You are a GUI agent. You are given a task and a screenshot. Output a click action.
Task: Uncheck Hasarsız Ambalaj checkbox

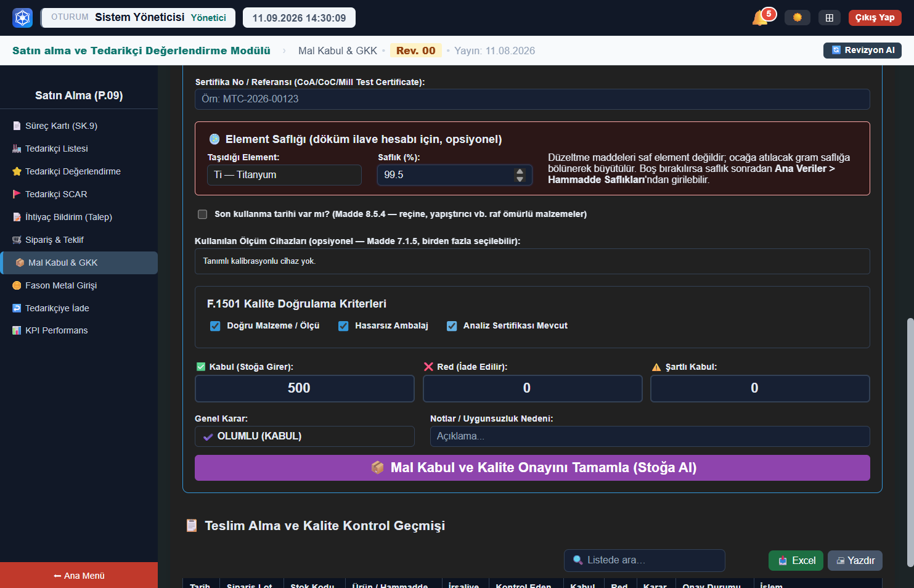point(343,326)
